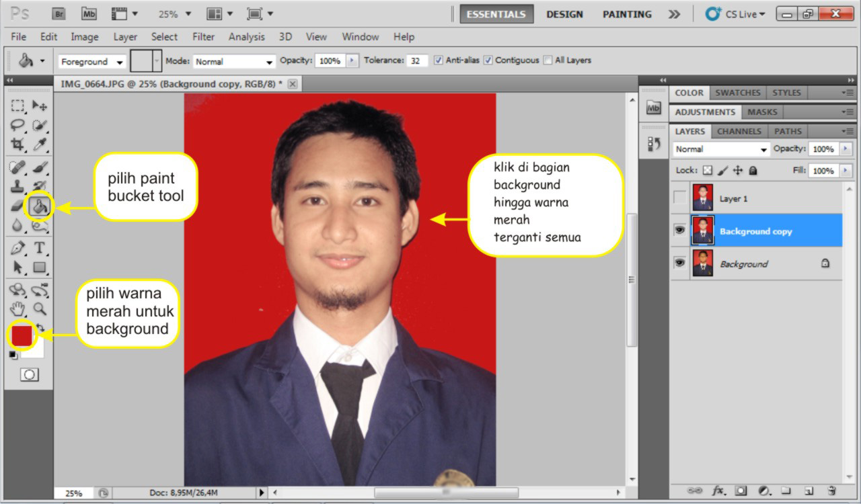861x504 pixels.
Task: Lock transparent pixels in Layers panel
Action: point(707,171)
